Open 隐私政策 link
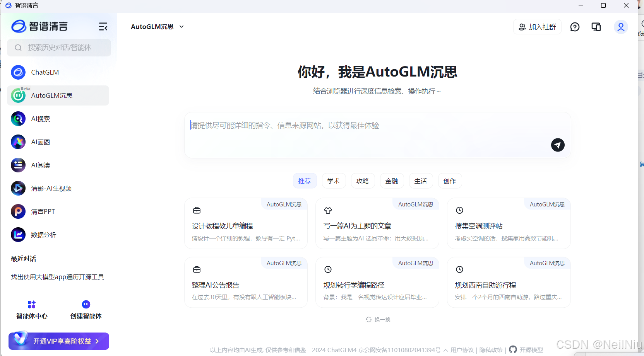Image resolution: width=644 pixels, height=356 pixels. point(491,350)
